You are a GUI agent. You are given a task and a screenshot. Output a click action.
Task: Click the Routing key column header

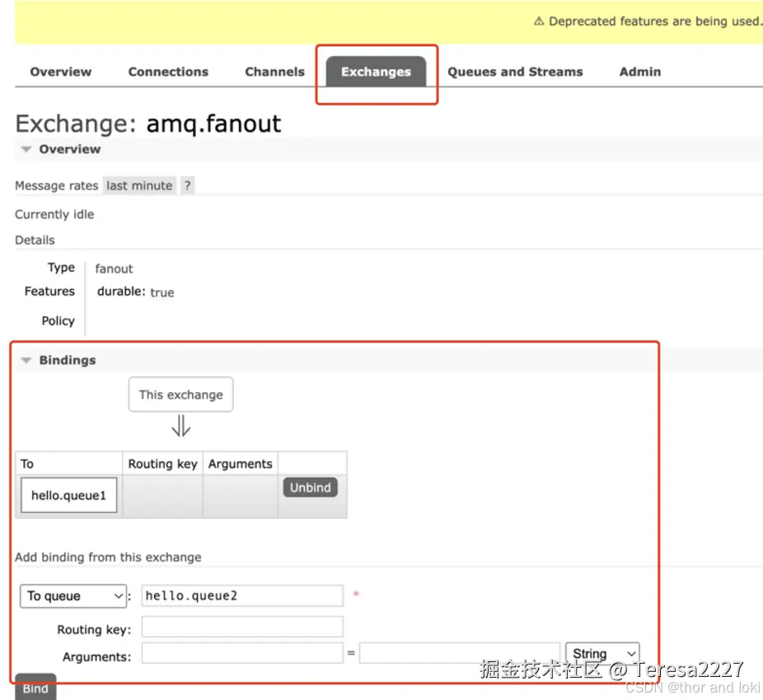162,464
